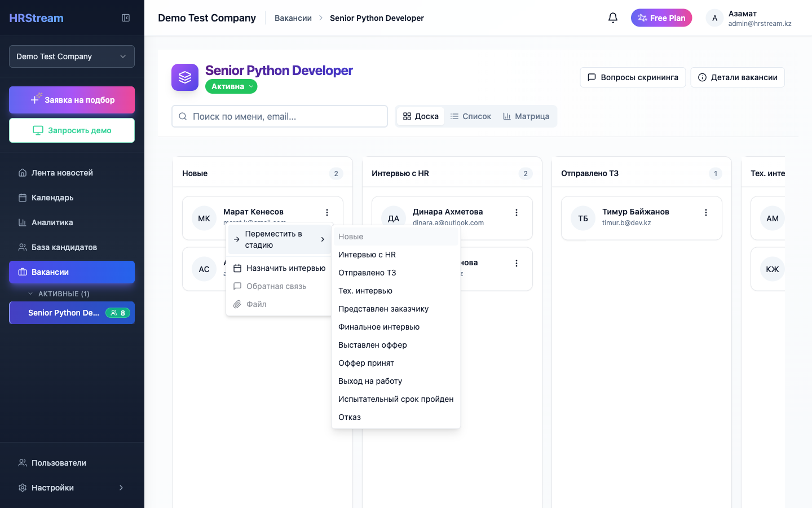Viewport: 812px width, 508px height.
Task: Click the purple vacancy layers icon
Action: (x=185, y=77)
